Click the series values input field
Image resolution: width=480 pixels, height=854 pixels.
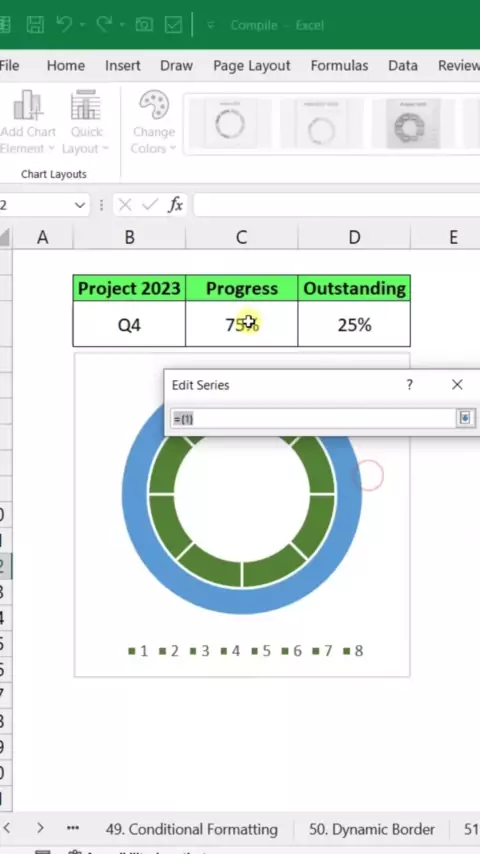[x=313, y=418]
